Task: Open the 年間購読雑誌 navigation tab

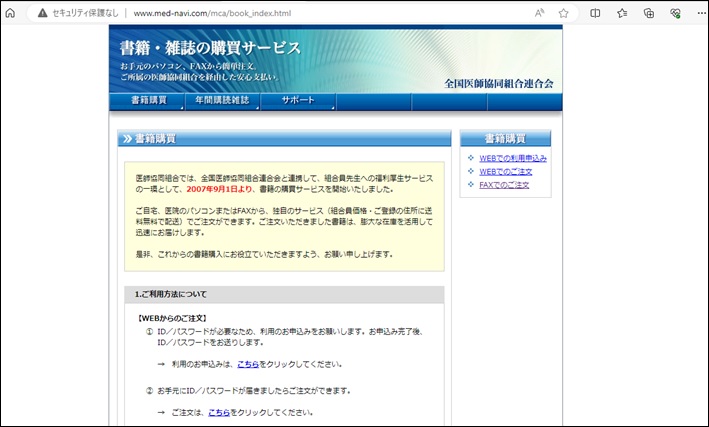Action: [222, 101]
